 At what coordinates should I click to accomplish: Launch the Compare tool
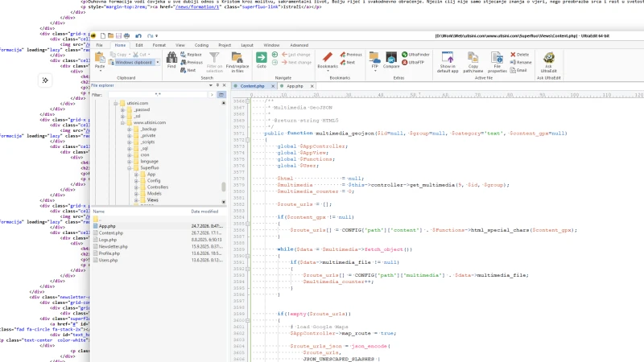click(391, 60)
